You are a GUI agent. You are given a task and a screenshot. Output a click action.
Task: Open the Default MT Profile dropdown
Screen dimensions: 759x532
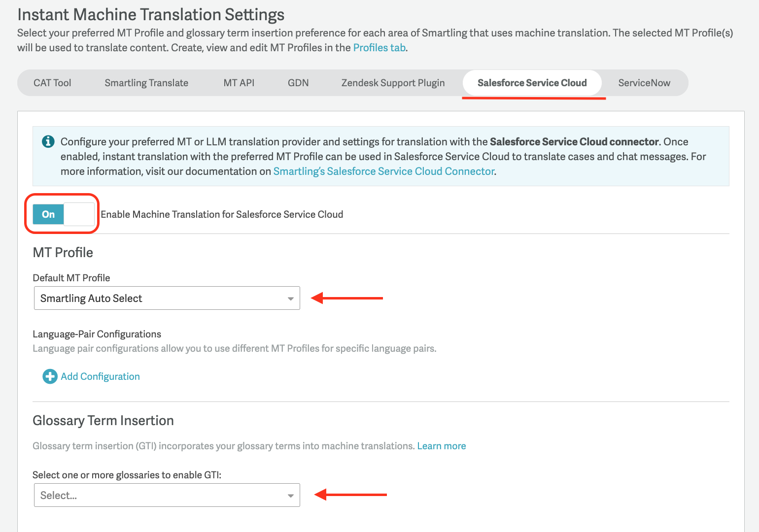pyautogui.click(x=167, y=299)
